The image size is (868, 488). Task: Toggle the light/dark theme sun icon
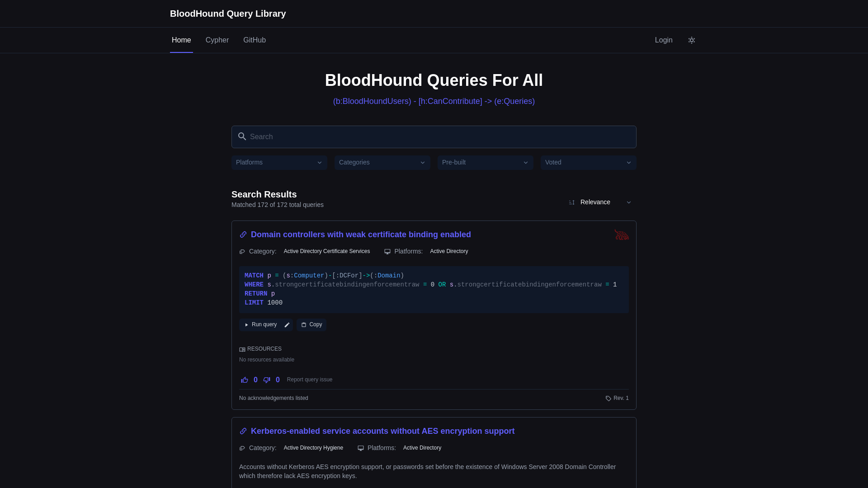pyautogui.click(x=692, y=40)
